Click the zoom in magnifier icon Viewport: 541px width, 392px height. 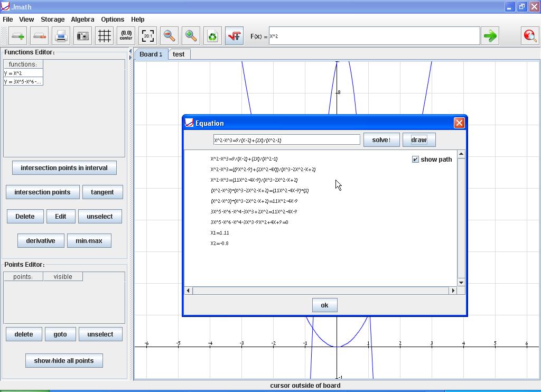pyautogui.click(x=191, y=36)
